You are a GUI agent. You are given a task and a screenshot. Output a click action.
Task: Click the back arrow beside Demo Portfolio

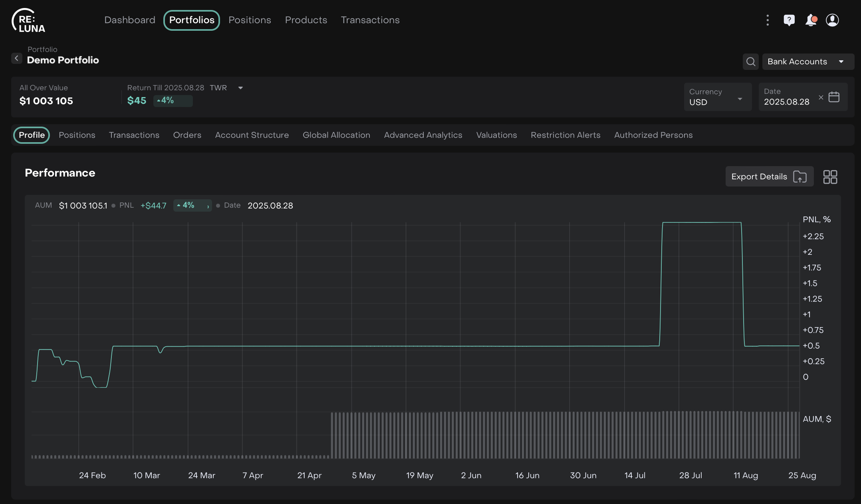click(16, 58)
